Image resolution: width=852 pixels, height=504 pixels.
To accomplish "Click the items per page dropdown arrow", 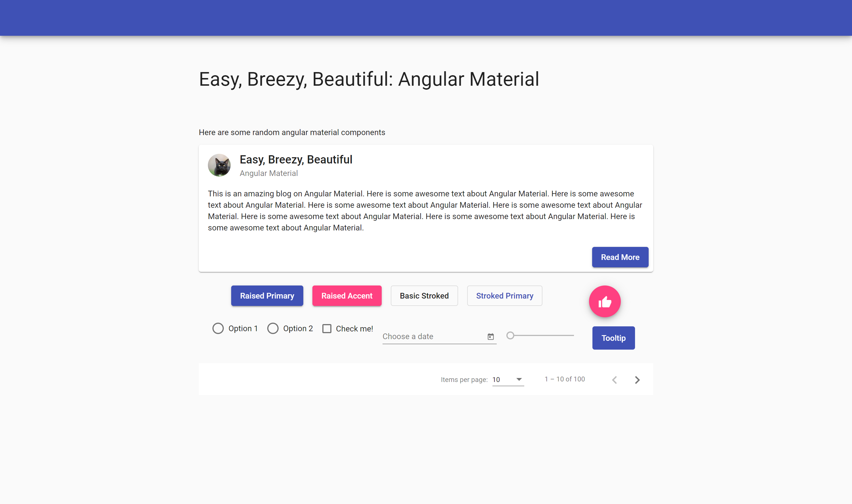I will pyautogui.click(x=519, y=378).
